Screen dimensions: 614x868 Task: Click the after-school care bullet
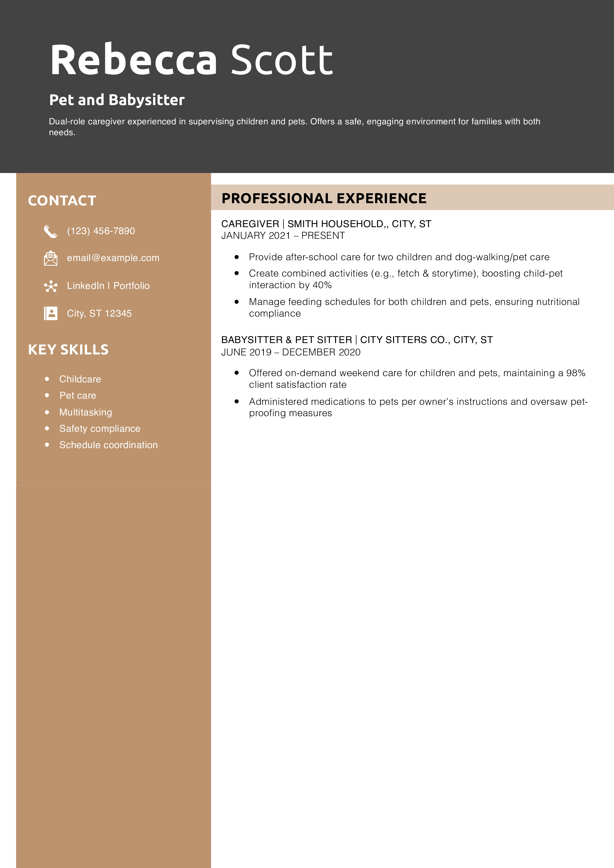(399, 257)
